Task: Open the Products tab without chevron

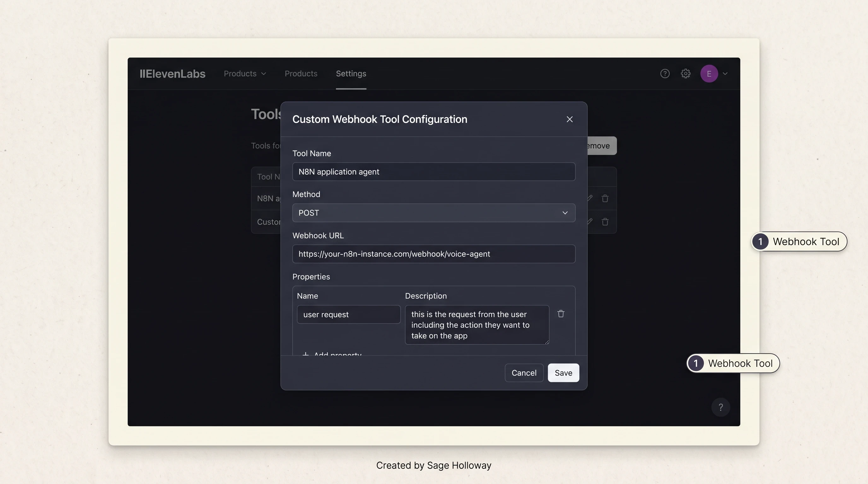Action: 301,74
